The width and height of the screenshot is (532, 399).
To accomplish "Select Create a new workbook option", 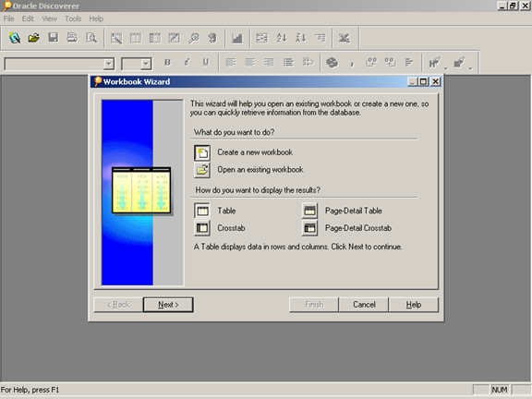I will click(x=202, y=152).
